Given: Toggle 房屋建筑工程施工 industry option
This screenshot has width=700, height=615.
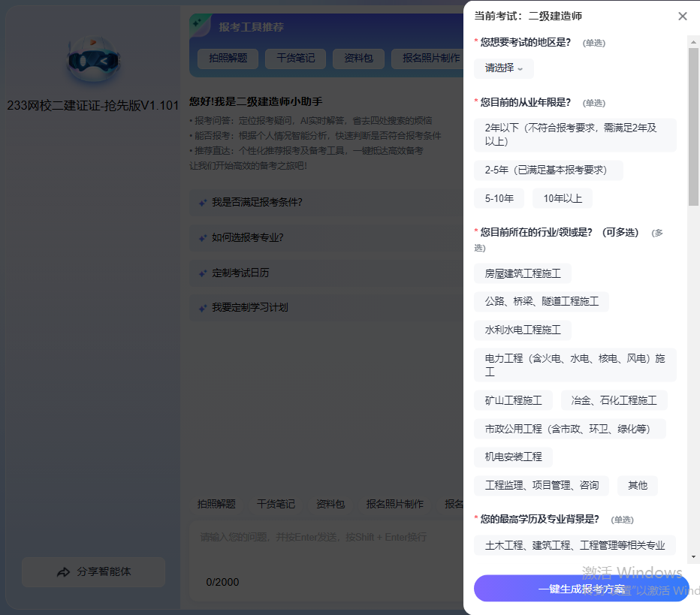Looking at the screenshot, I should [522, 273].
